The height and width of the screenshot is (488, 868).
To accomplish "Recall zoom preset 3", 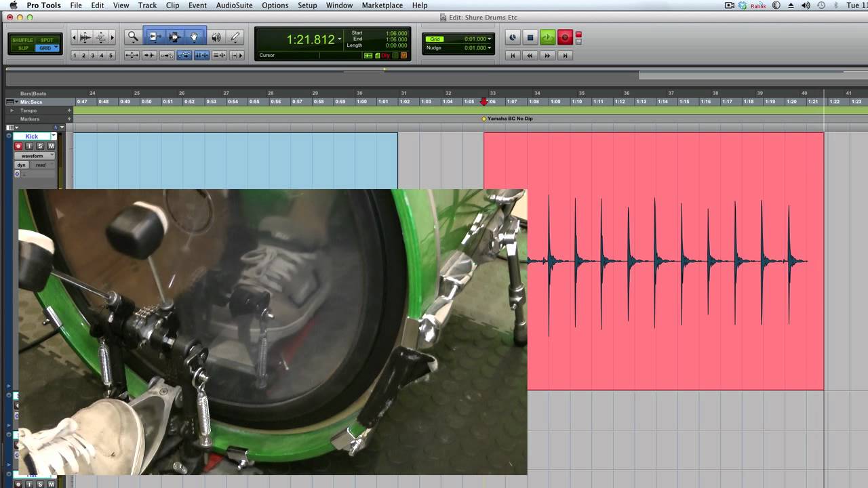I will 93,56.
